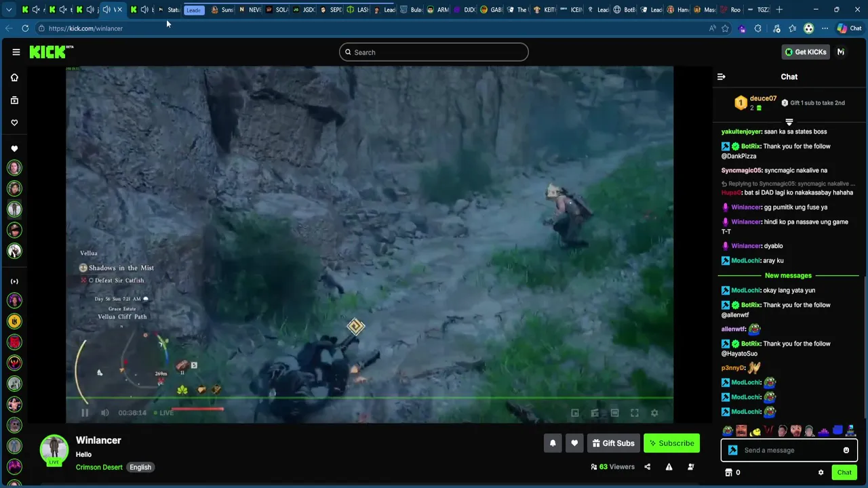Enter fullscreen on the video player

click(x=635, y=413)
